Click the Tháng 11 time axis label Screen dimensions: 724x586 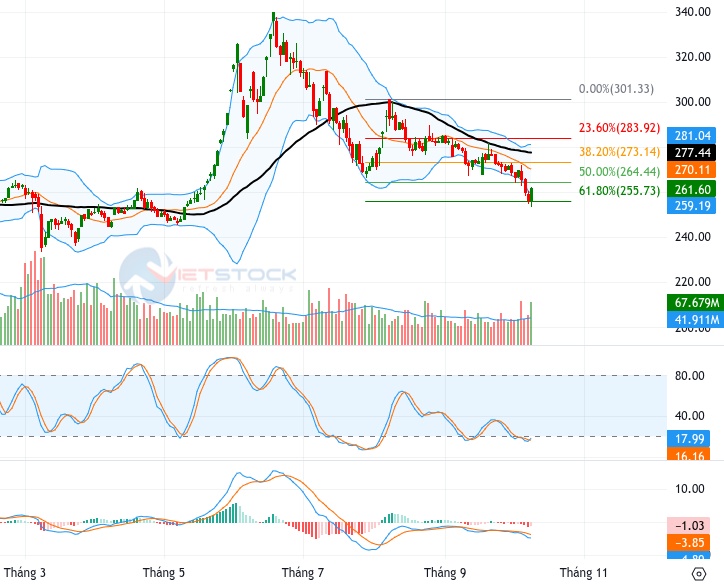(584, 573)
